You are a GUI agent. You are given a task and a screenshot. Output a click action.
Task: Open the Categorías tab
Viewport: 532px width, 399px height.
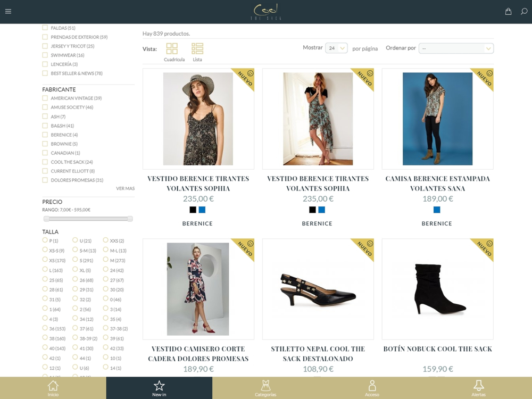point(265,388)
